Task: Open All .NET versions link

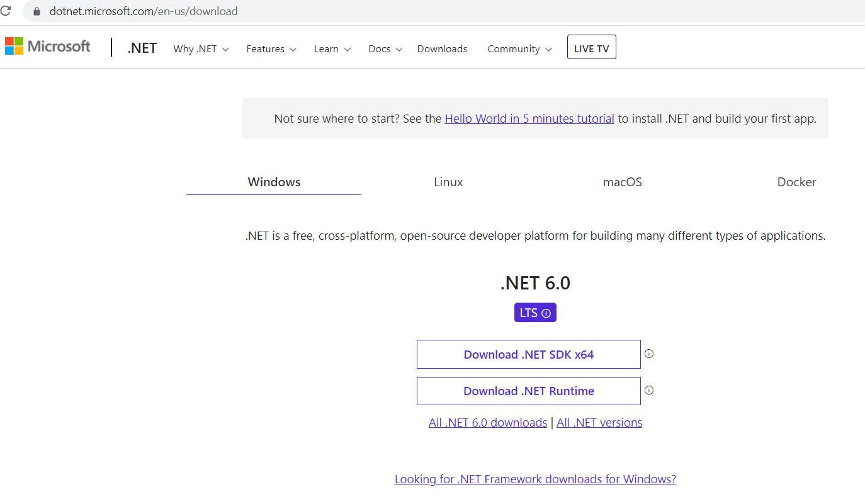Action: pyautogui.click(x=599, y=422)
